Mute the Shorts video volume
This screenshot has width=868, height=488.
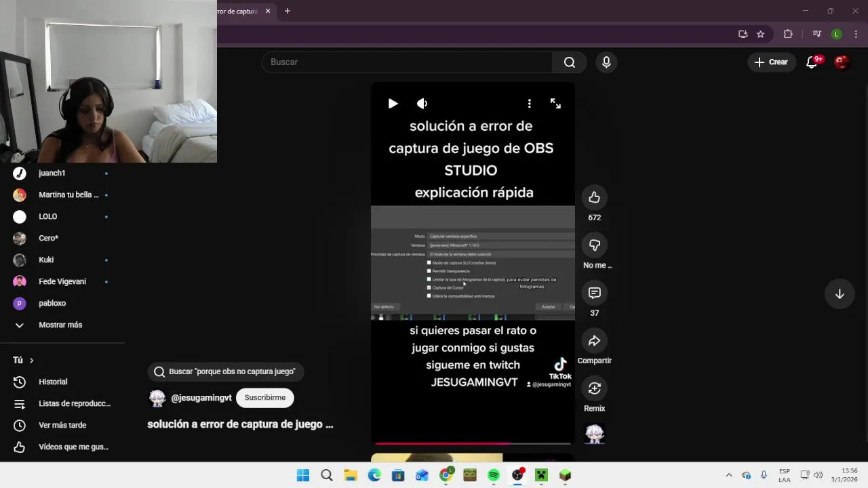422,104
